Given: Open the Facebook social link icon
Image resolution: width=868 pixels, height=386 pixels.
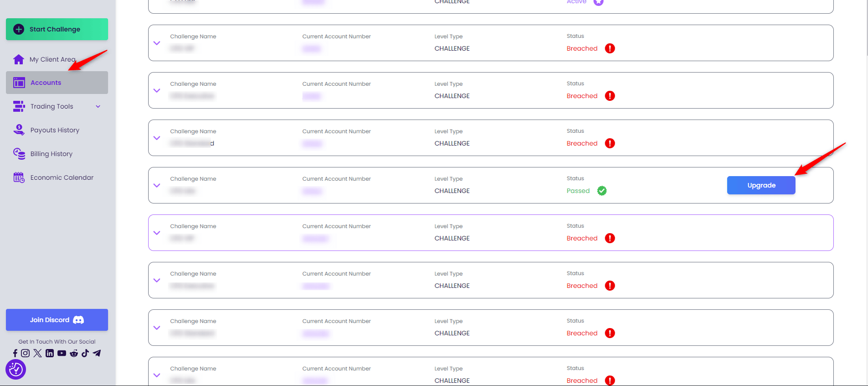Looking at the screenshot, I should (x=15, y=353).
